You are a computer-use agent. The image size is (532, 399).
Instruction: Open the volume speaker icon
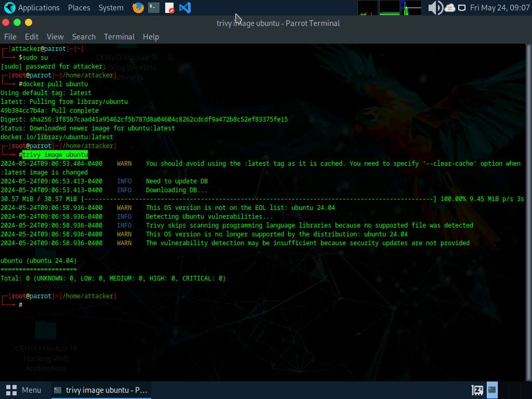coord(434,8)
